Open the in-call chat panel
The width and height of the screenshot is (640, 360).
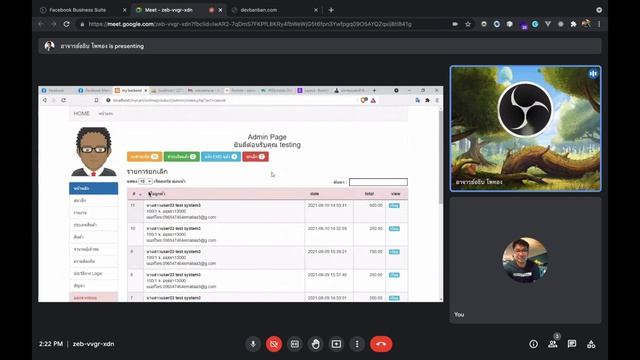tap(572, 344)
